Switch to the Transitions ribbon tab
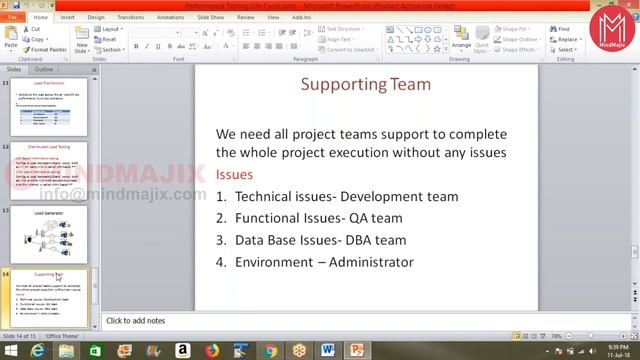The height and width of the screenshot is (360, 640). (x=131, y=17)
